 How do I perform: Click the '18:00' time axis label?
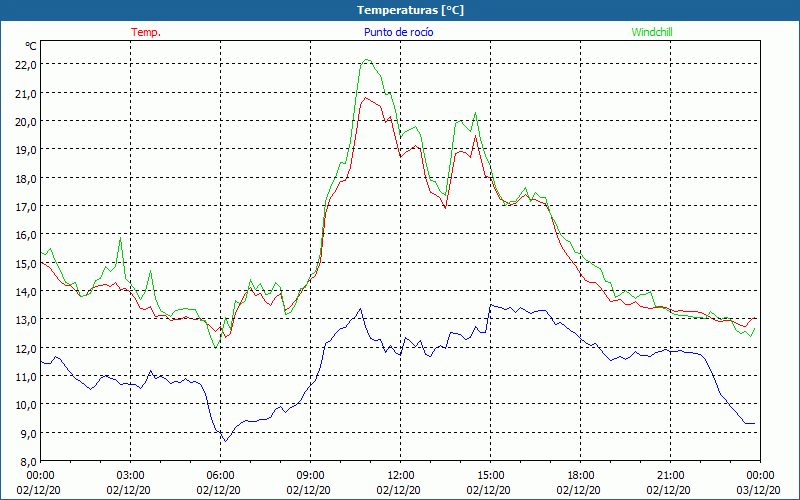point(580,476)
